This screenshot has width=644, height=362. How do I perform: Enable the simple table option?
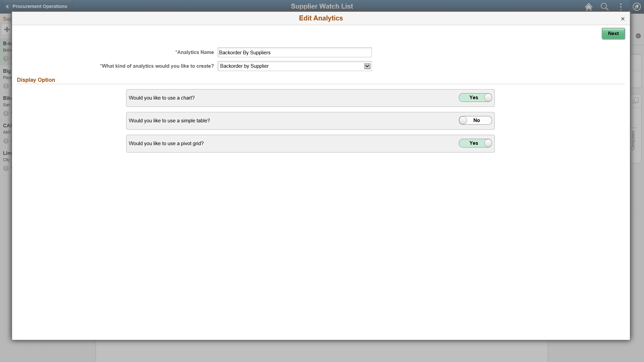475,120
